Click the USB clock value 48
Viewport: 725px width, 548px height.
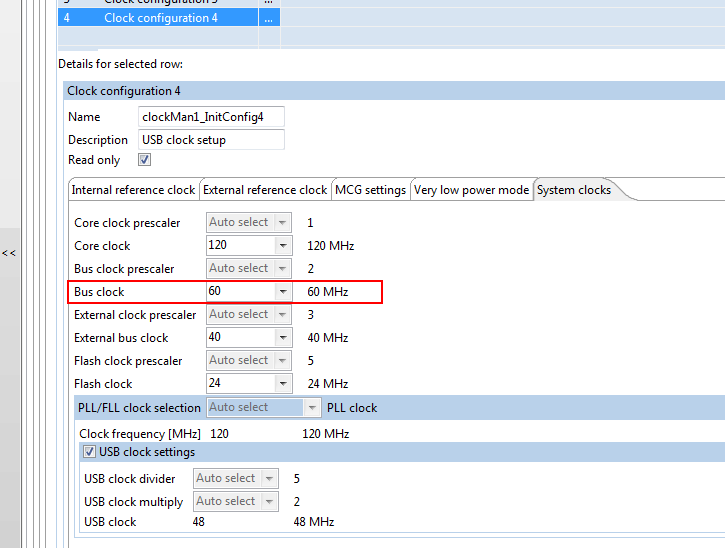coord(199,522)
